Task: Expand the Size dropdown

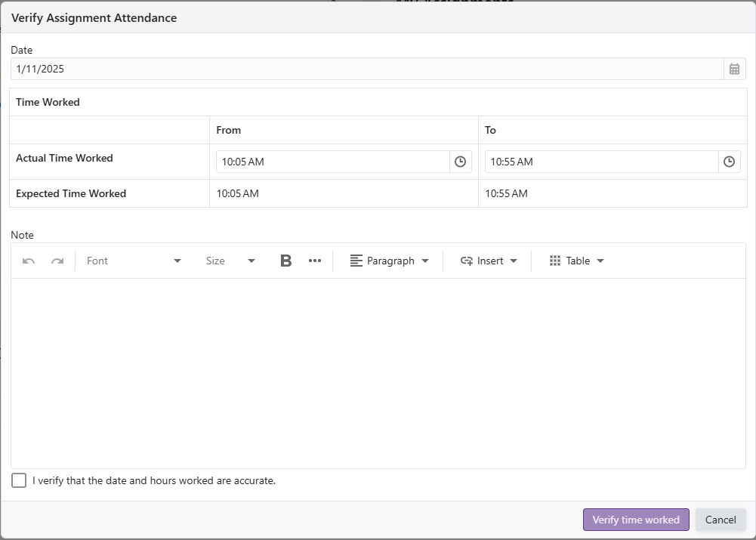Action: [230, 261]
